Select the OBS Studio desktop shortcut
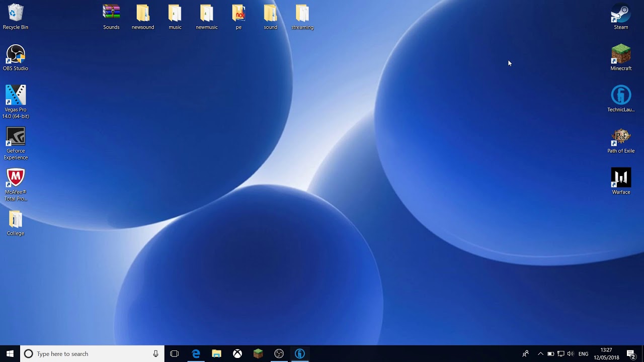The image size is (644, 362). [x=16, y=58]
